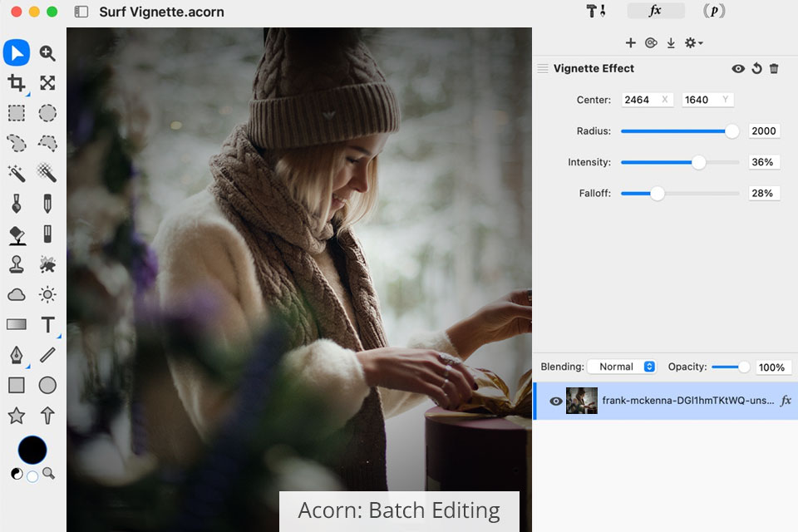Open the black foreground color well

32,450
